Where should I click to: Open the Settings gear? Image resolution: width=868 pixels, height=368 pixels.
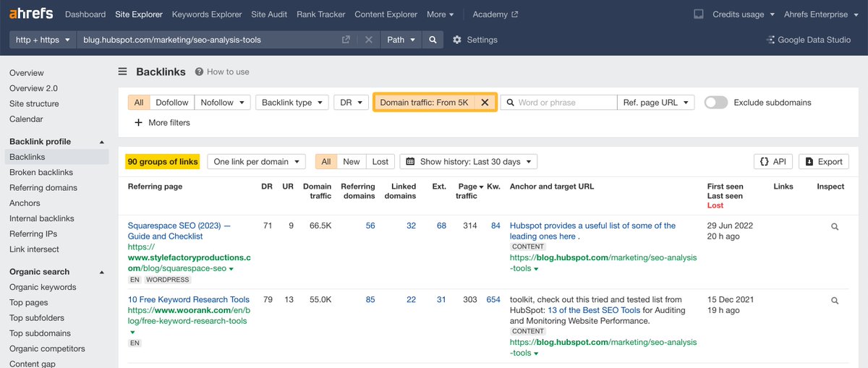click(x=457, y=40)
